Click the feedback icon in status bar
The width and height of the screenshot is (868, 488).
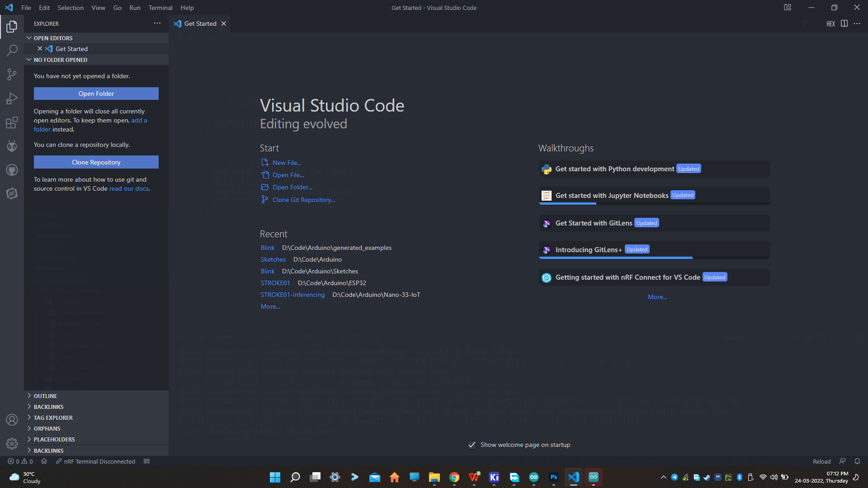[842, 461]
